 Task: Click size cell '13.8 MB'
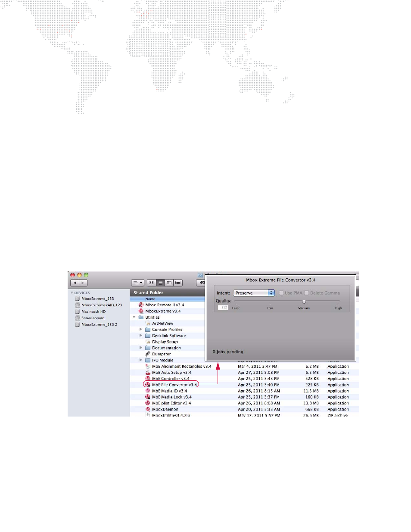[x=311, y=403]
